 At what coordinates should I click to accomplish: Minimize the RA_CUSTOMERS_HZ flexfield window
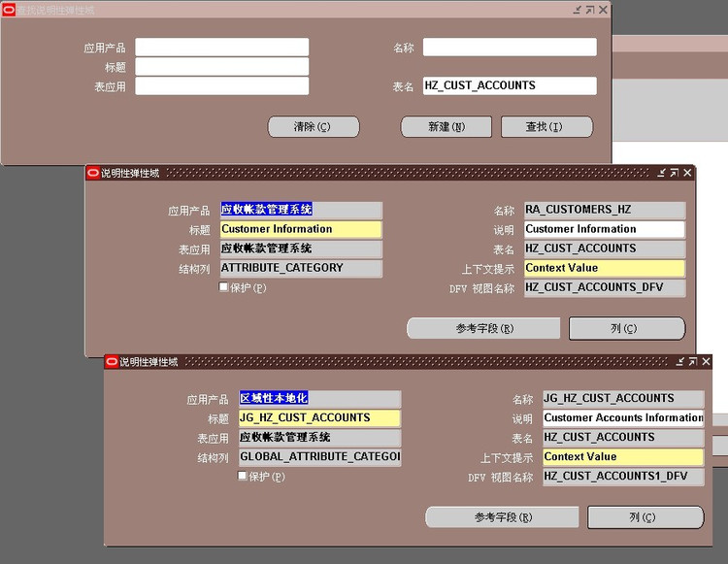[x=662, y=173]
